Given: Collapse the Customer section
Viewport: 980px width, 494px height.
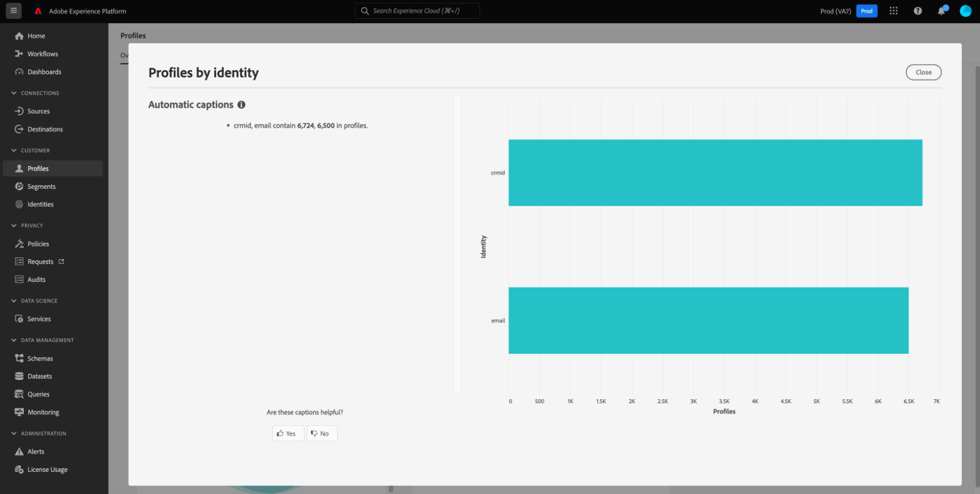Looking at the screenshot, I should [x=14, y=150].
